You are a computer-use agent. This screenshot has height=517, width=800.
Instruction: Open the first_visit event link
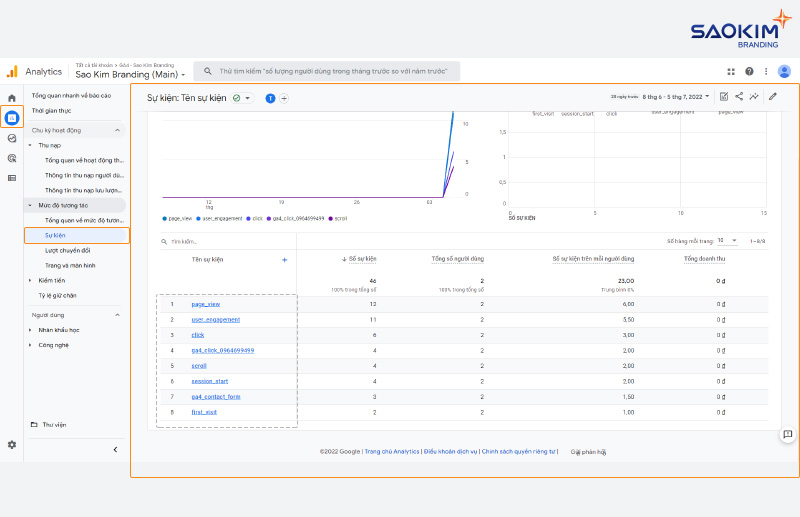click(204, 412)
